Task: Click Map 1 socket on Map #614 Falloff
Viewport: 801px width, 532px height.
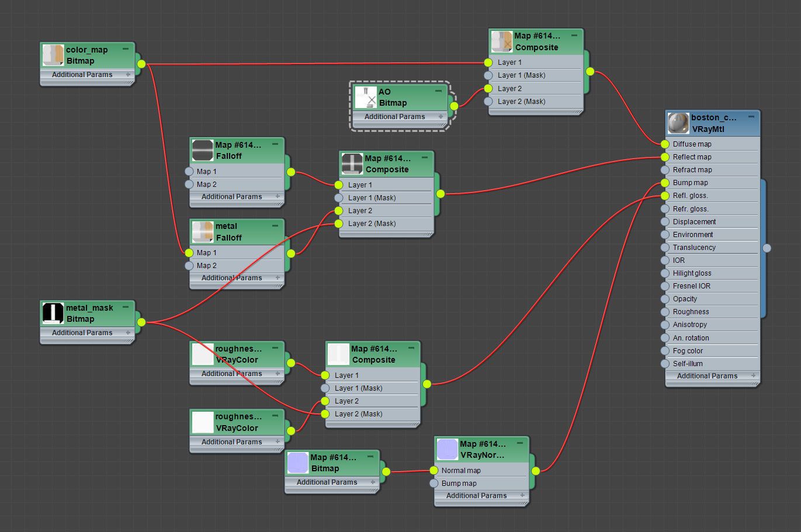Action: tap(189, 172)
